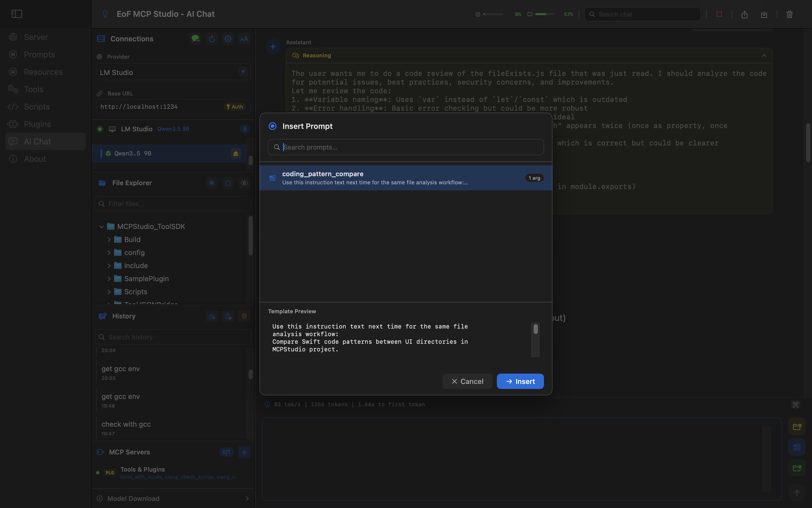Click the 8% CPU usage bar

(493, 14)
